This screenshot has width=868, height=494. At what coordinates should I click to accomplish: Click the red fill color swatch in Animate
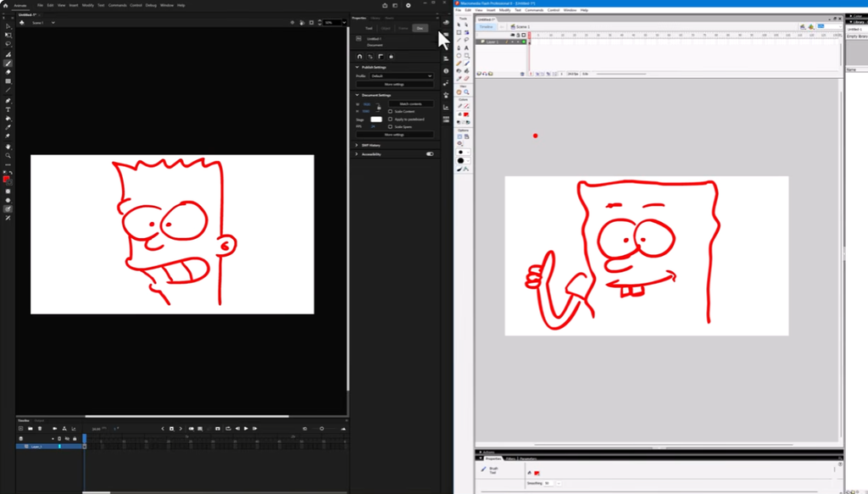click(6, 179)
